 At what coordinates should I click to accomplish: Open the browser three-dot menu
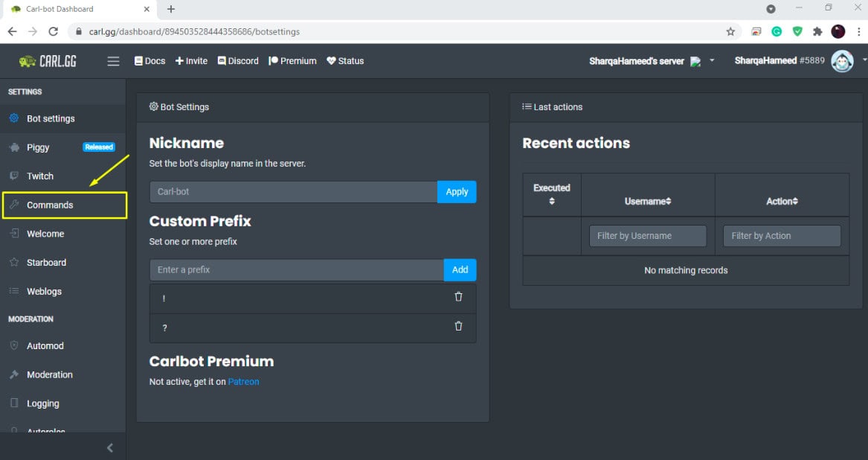858,31
